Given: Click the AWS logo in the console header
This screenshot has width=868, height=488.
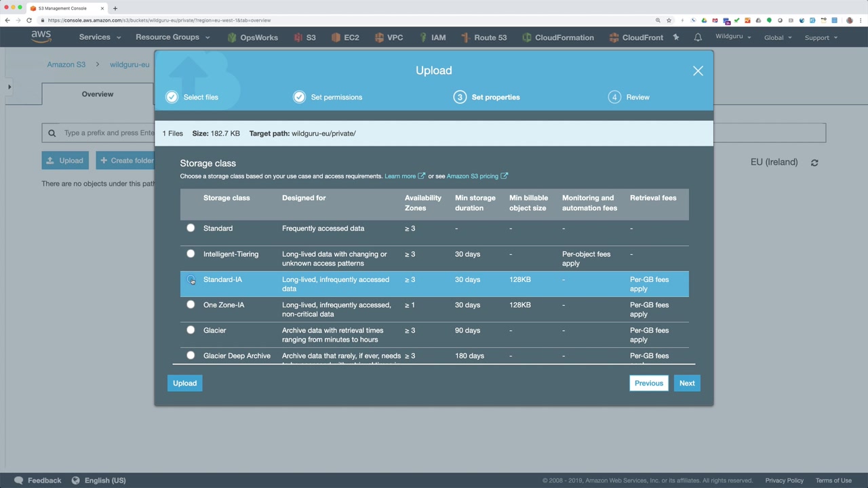Looking at the screenshot, I should [41, 37].
